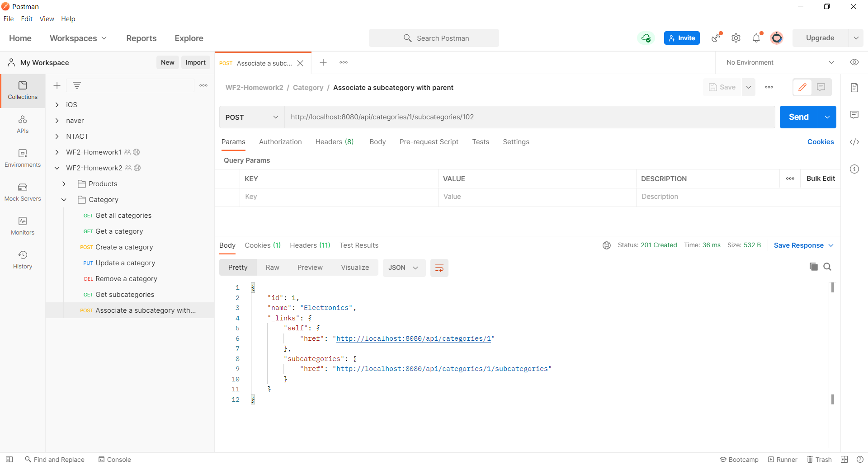Viewport: 868px width, 465px height.
Task: Click the Search Postman field
Action: [434, 38]
